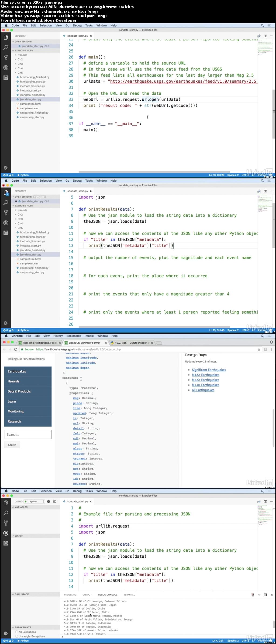Viewport: 276px width, 644px height.
Task: Maximize the panel using the up chevron
Action: tap(259, 595)
